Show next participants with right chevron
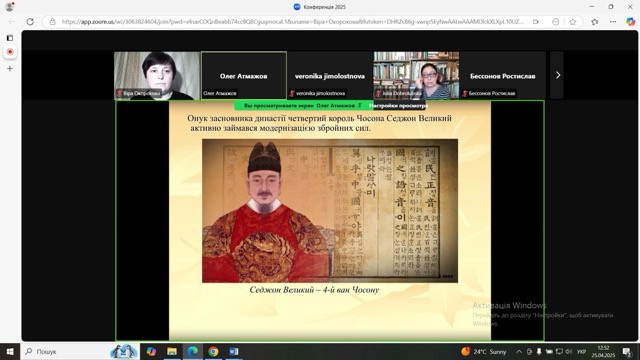640x360 pixels. [x=557, y=75]
